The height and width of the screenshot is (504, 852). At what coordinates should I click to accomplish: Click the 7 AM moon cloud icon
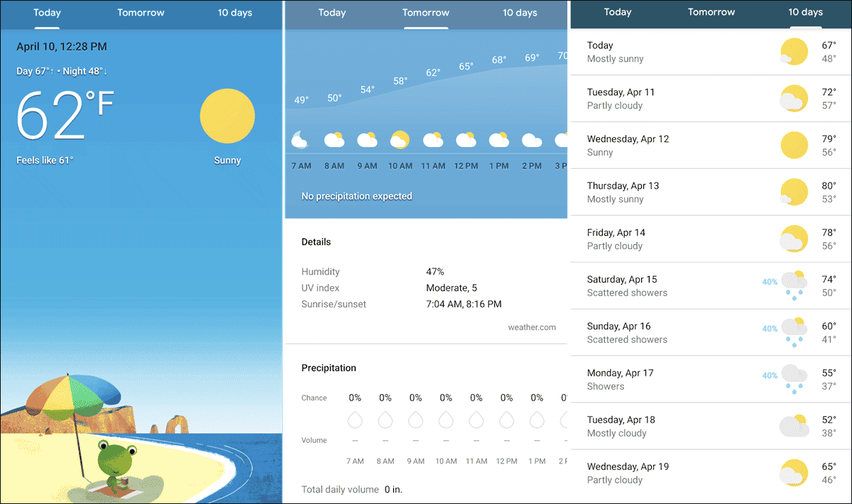[x=300, y=140]
